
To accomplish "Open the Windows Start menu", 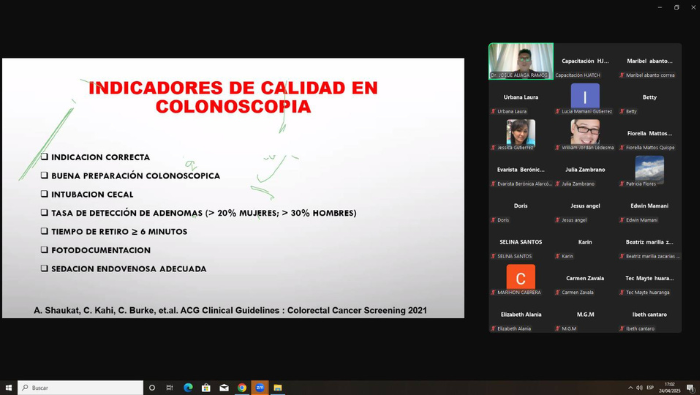I will 8,387.
